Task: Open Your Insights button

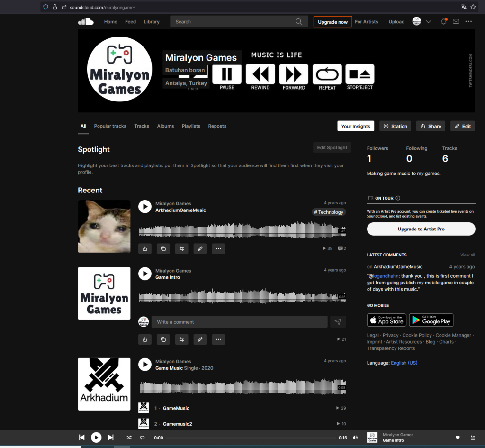Action: point(356,126)
